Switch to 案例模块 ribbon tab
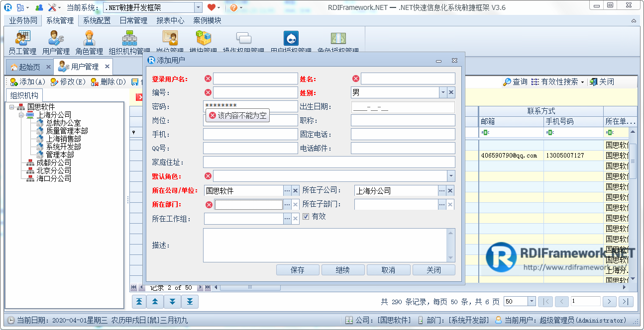The width and height of the screenshot is (644, 330). (x=207, y=21)
